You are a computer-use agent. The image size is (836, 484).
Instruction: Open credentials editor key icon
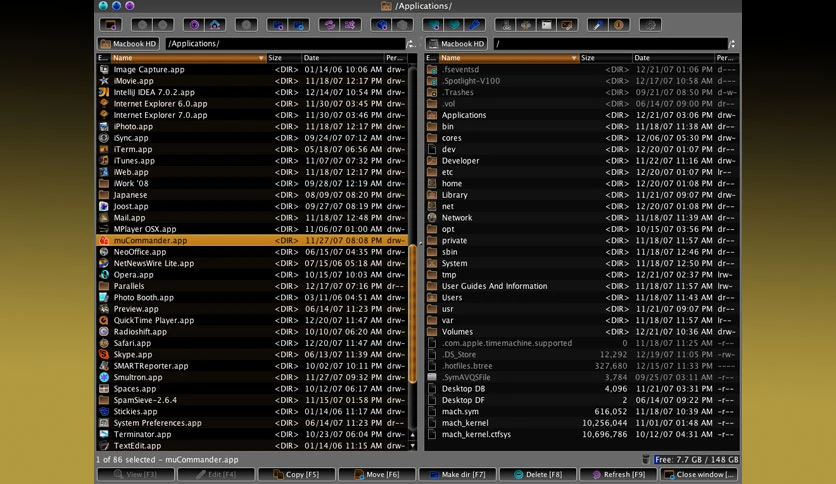475,25
